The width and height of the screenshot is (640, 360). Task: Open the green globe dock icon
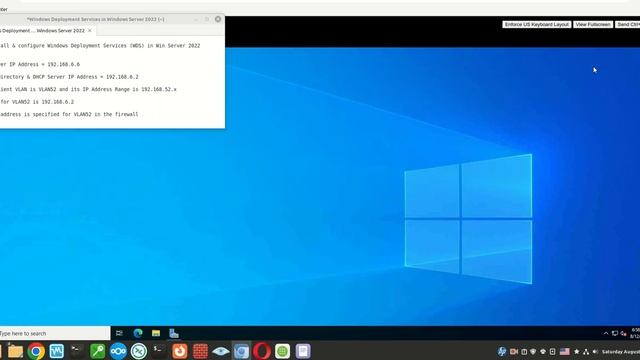(282, 351)
